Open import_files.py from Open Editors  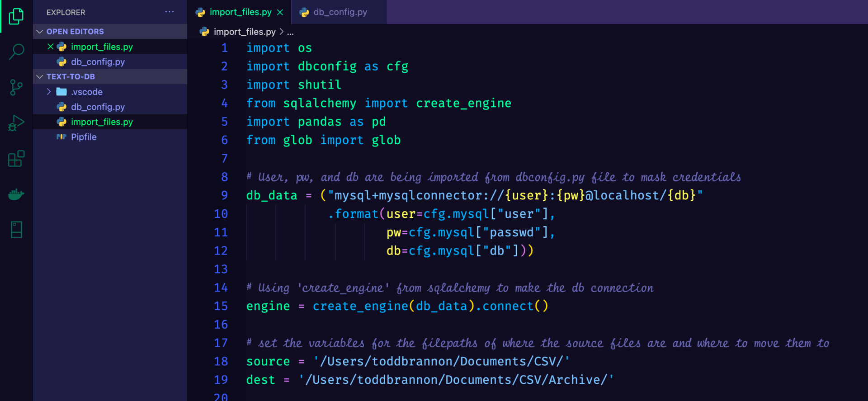[110, 47]
